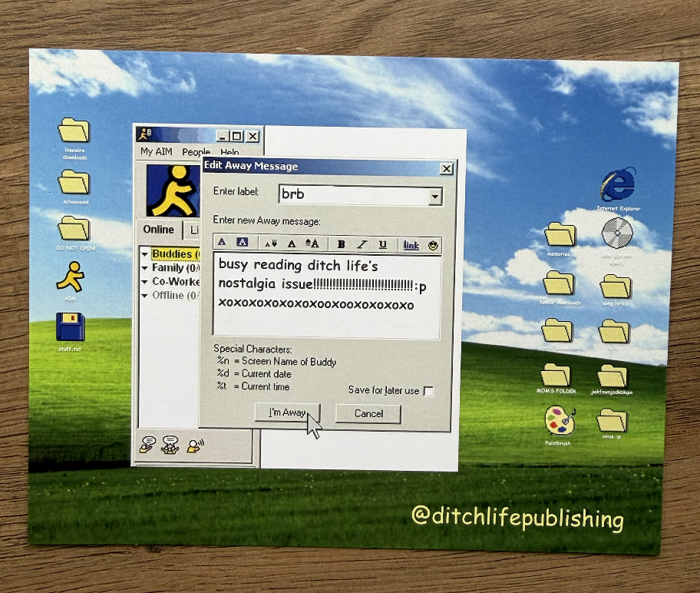Switch to the partly hidden Li… tab
700x593 pixels.
tap(193, 230)
